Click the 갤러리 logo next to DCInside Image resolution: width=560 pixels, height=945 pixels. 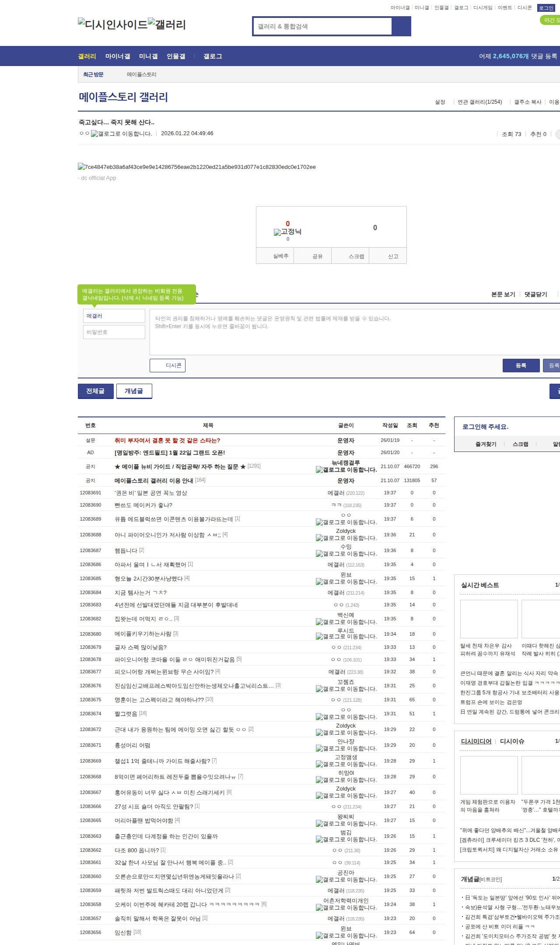[167, 24]
